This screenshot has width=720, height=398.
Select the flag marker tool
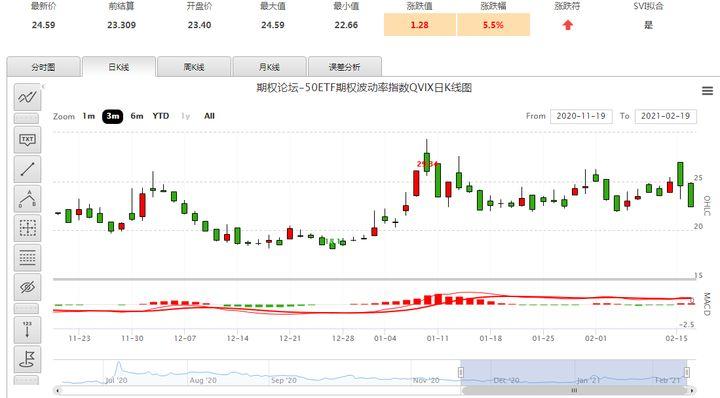27,359
